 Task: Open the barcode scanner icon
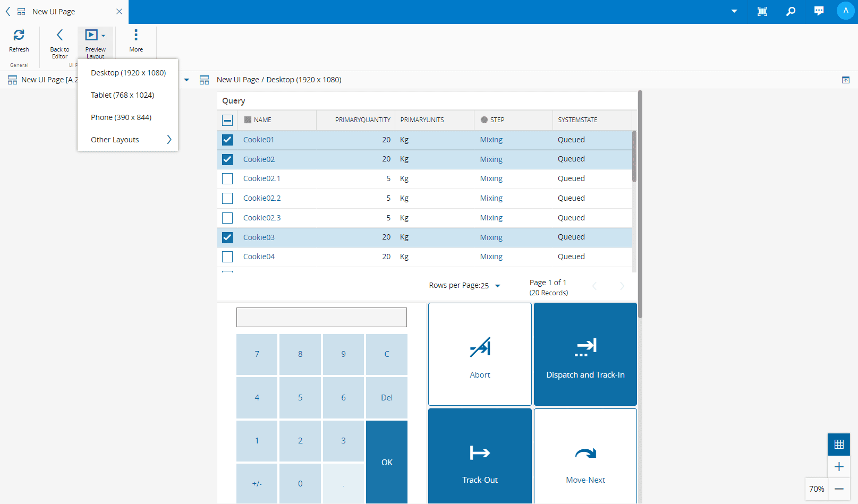tap(762, 11)
